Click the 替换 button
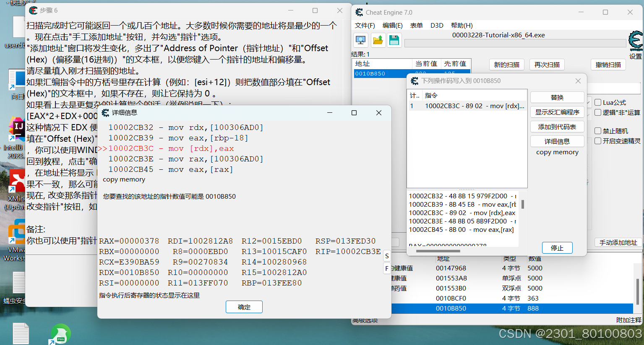The height and width of the screenshot is (345, 644). pyautogui.click(x=557, y=97)
